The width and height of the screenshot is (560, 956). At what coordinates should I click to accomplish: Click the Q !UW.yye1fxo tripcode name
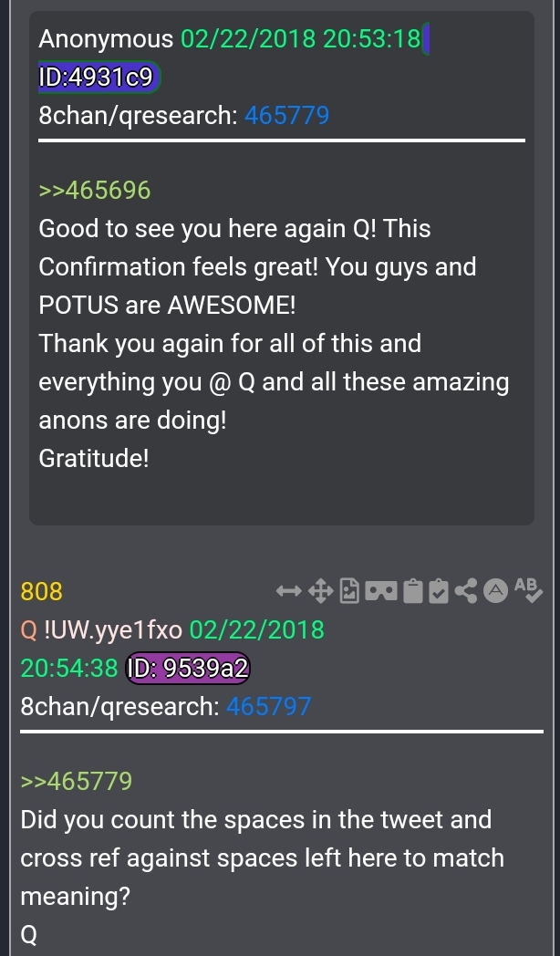[x=101, y=629]
